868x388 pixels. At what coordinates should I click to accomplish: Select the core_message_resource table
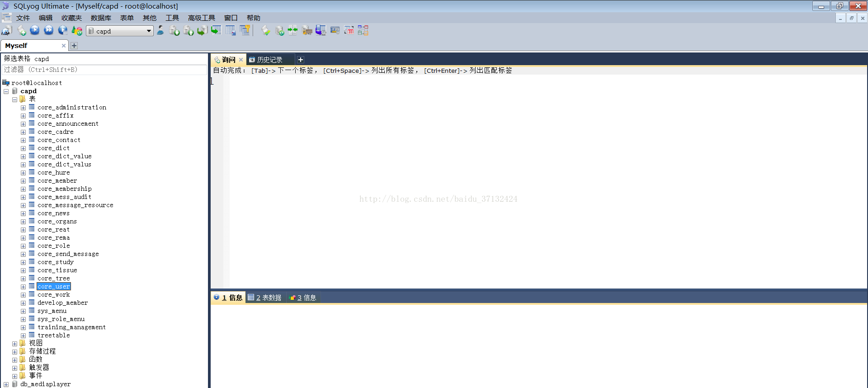[75, 205]
